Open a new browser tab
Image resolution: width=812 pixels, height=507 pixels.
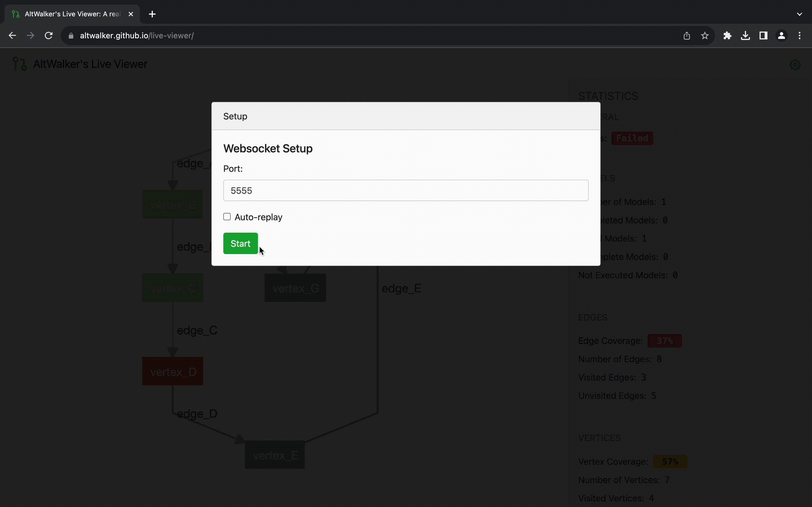(152, 14)
